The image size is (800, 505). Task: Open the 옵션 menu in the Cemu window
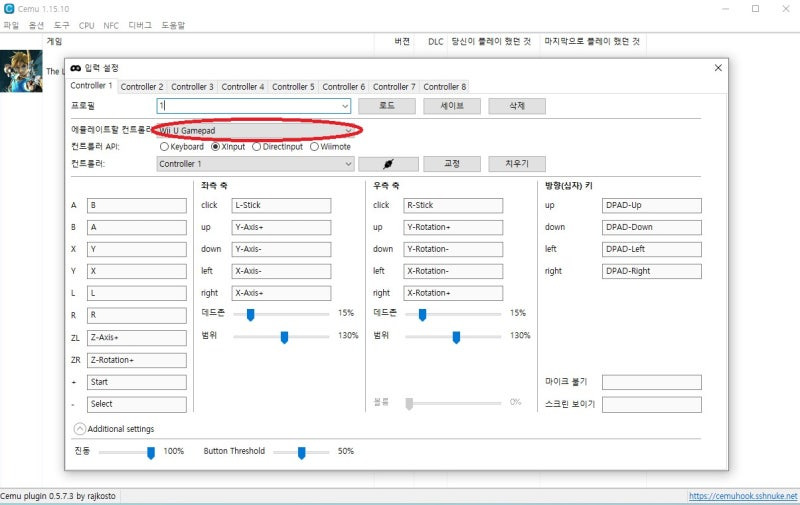[x=36, y=26]
